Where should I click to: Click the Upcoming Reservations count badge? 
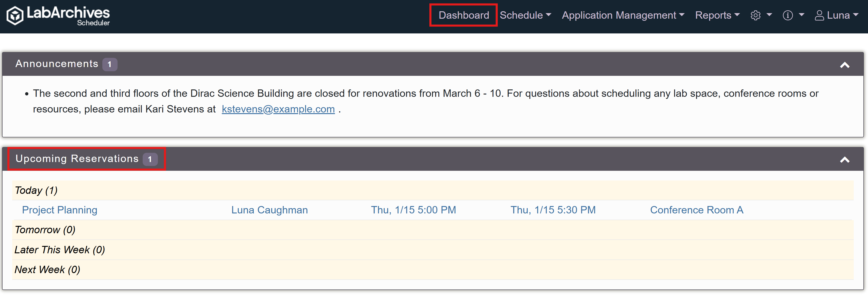pos(150,159)
